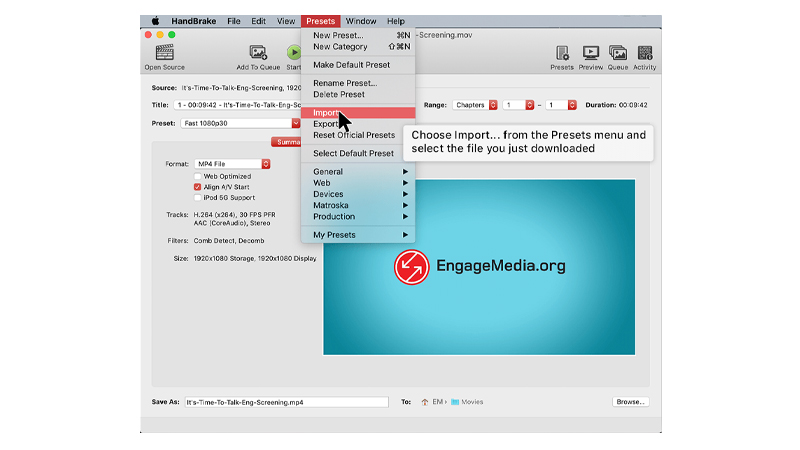
Task: Expand the Production presets submenu
Action: [x=358, y=217]
